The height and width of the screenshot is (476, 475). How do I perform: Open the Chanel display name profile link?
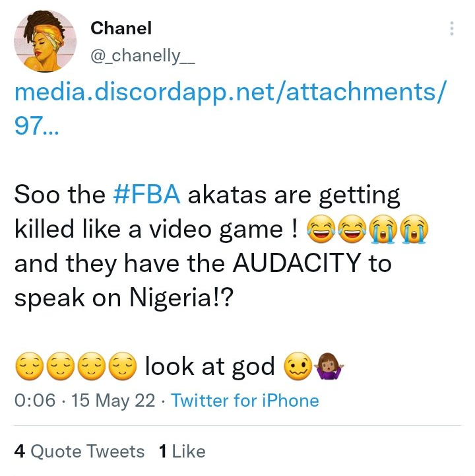click(x=121, y=28)
